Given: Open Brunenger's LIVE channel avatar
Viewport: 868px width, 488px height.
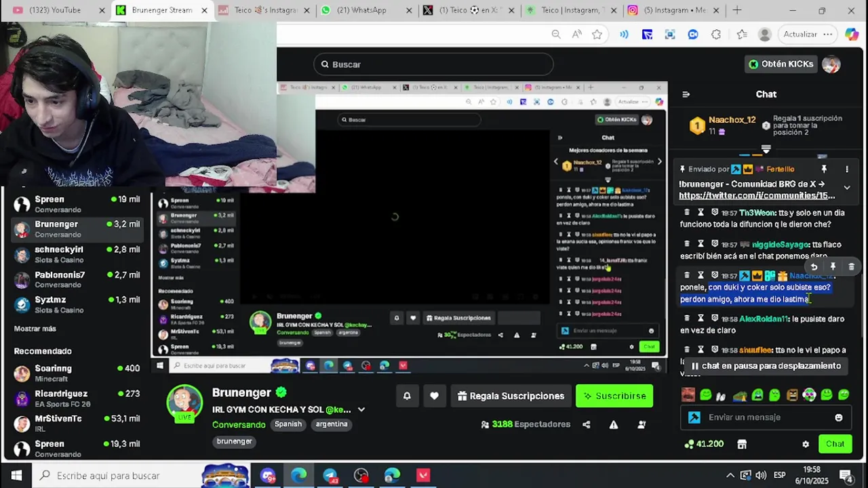Looking at the screenshot, I should pyautogui.click(x=184, y=403).
